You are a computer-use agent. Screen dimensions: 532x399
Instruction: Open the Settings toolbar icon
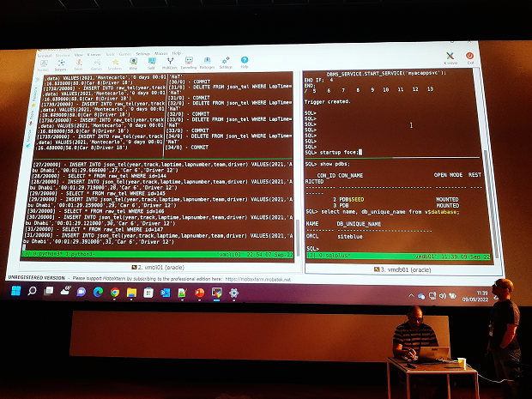(226, 63)
